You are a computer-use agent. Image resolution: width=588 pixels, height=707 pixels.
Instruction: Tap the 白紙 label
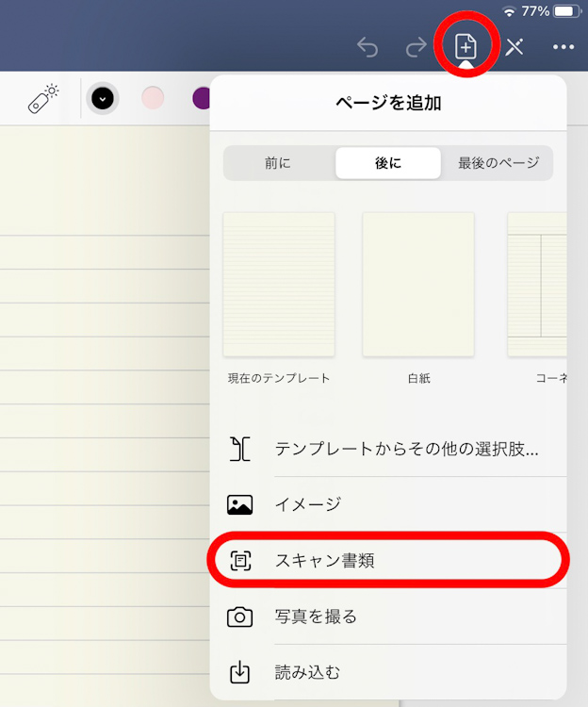(x=418, y=378)
